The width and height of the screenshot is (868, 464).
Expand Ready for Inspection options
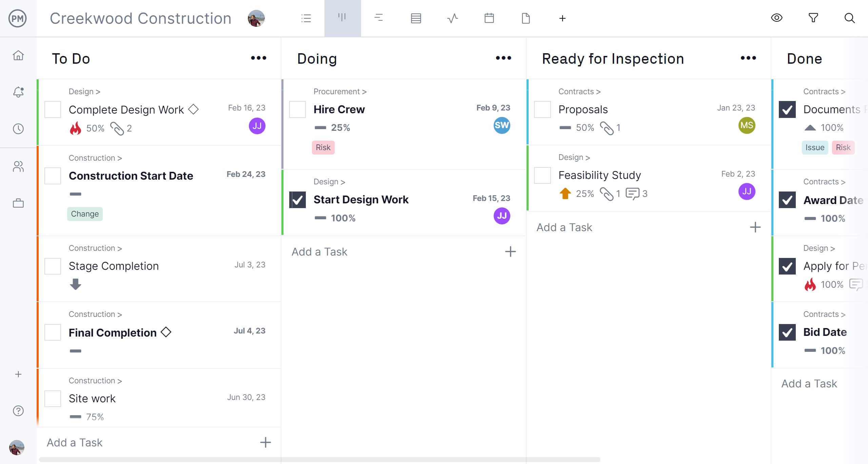(x=748, y=58)
